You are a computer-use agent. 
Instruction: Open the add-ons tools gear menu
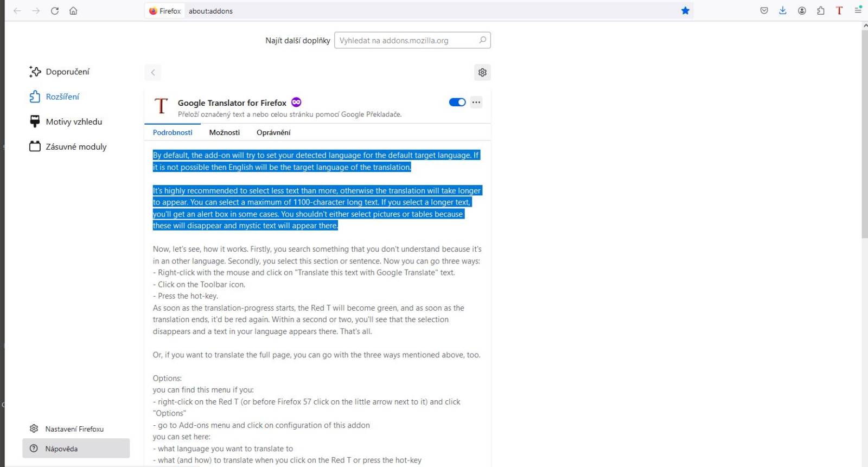482,72
